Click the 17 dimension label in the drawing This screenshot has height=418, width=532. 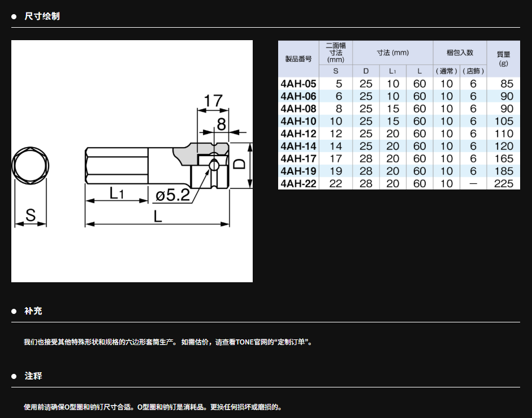pyautogui.click(x=213, y=101)
